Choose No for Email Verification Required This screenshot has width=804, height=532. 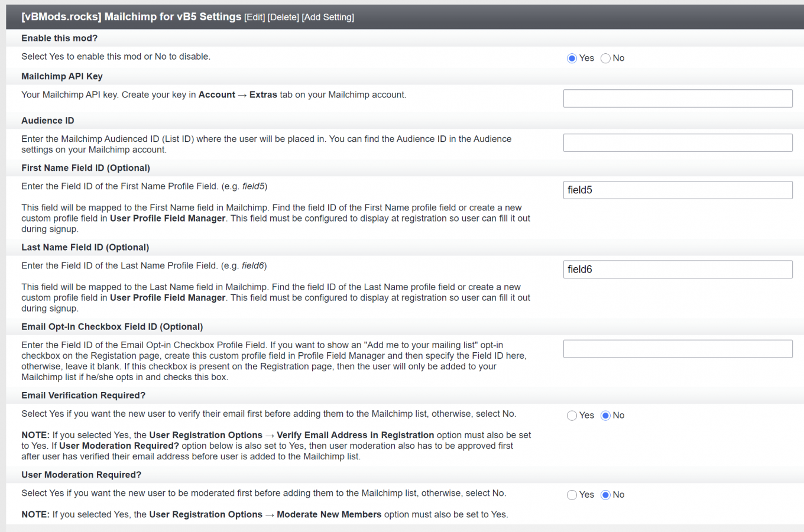[x=605, y=416]
